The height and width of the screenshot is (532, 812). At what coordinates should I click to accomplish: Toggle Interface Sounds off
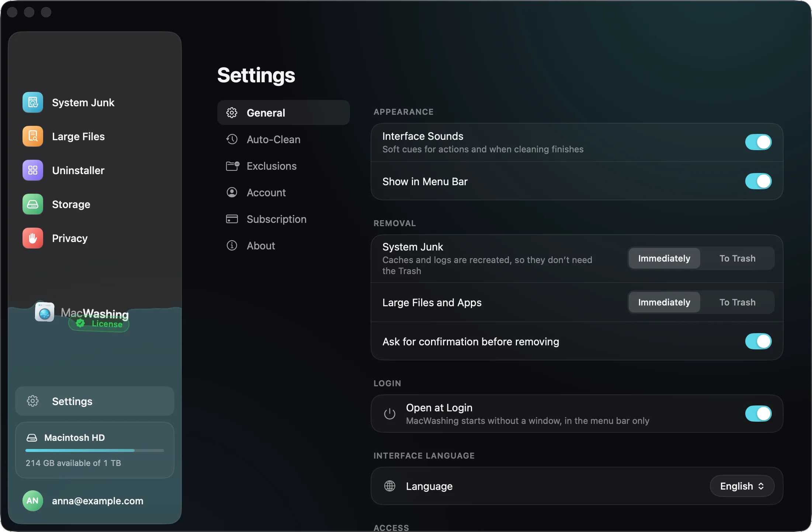[758, 142]
